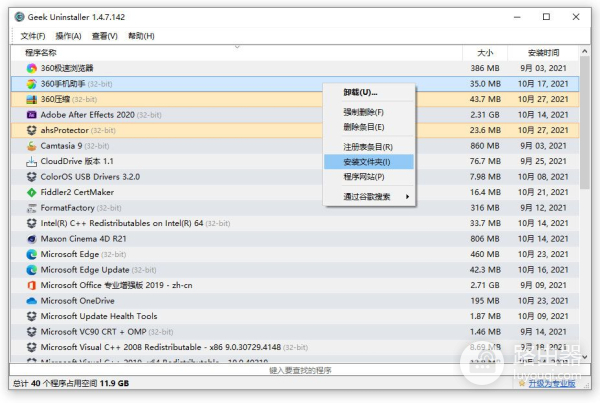600x403 pixels.
Task: Select 注册表条目(R) context menu entry
Action: tap(369, 147)
